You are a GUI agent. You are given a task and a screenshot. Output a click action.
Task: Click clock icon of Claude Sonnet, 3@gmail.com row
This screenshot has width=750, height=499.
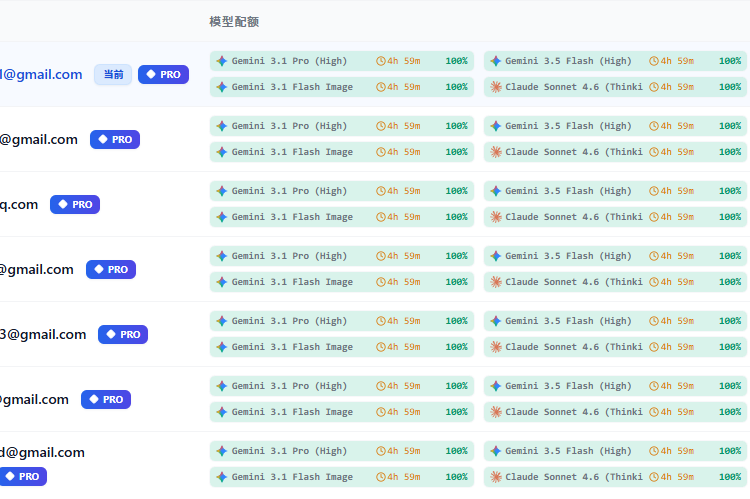[x=654, y=347]
